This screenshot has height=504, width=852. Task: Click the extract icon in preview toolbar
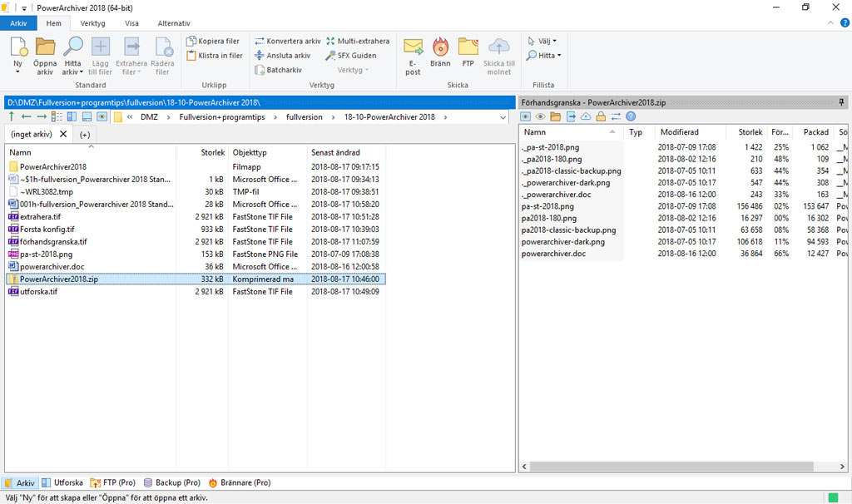tap(571, 116)
